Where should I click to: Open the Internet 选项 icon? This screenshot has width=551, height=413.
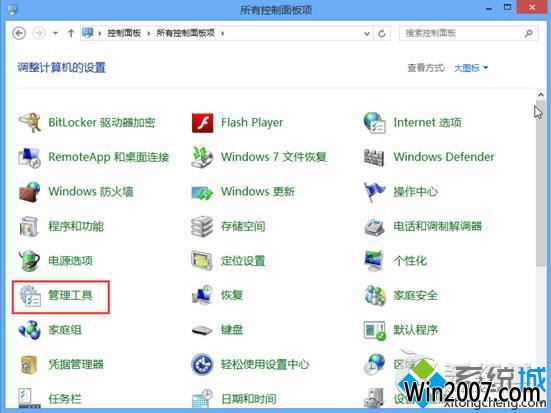click(375, 123)
